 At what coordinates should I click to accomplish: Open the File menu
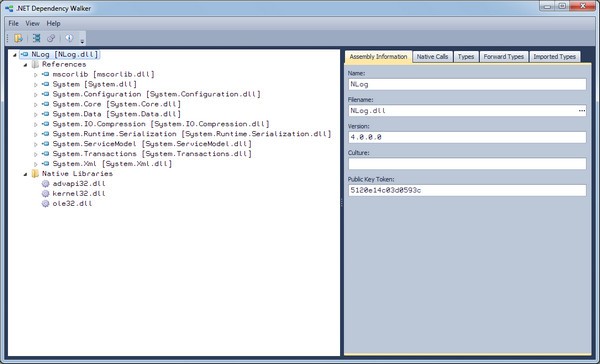13,23
